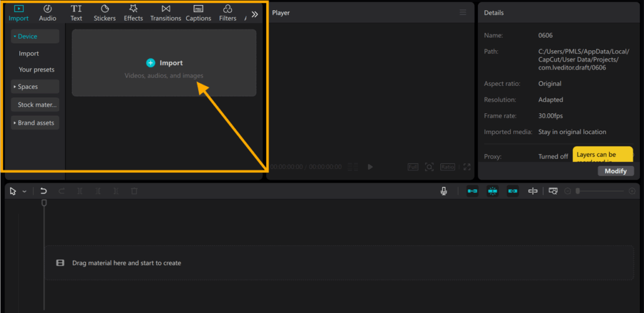Expand the Spaces section
This screenshot has height=313, width=644.
35,87
